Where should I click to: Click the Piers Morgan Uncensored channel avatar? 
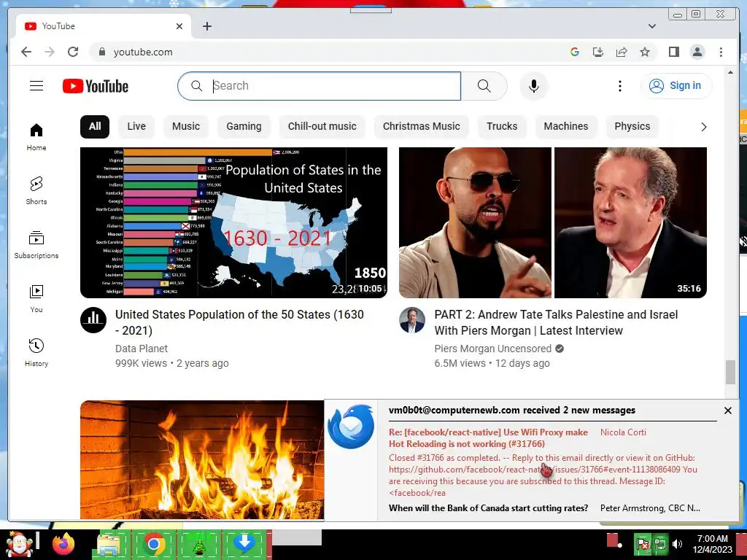412,320
